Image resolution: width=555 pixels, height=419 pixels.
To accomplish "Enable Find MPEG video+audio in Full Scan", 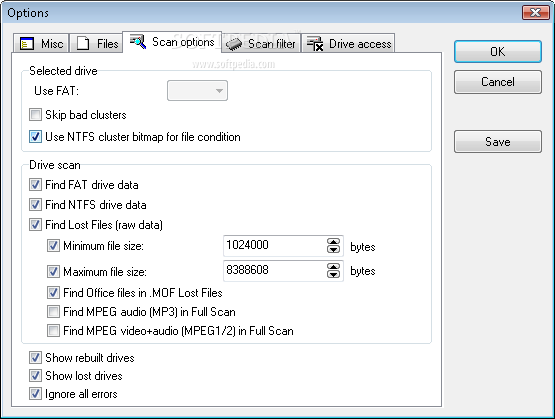I will tap(53, 331).
